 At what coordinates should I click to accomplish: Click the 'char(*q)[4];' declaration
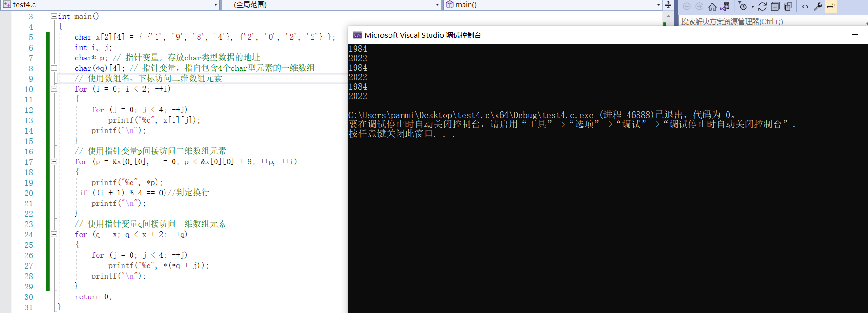(x=100, y=68)
